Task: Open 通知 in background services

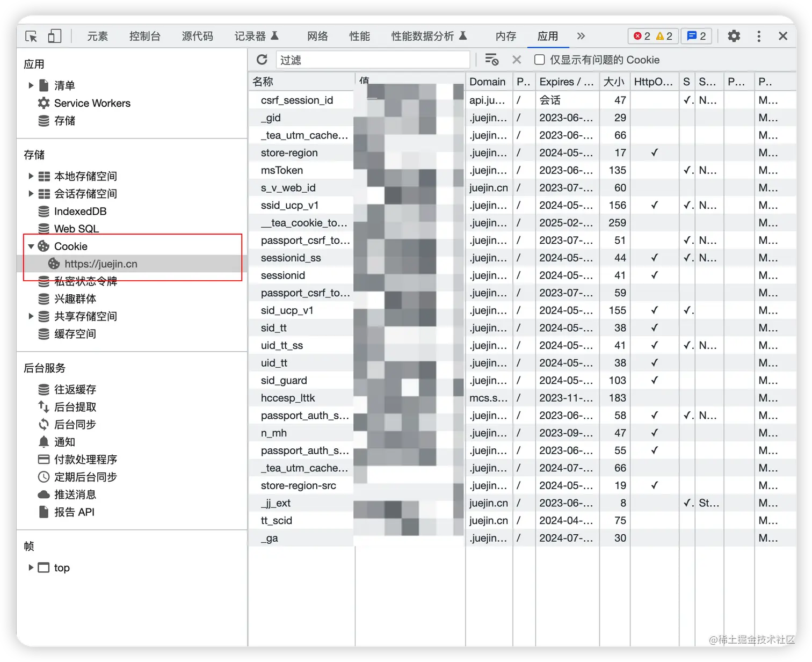Action: pyautogui.click(x=64, y=442)
